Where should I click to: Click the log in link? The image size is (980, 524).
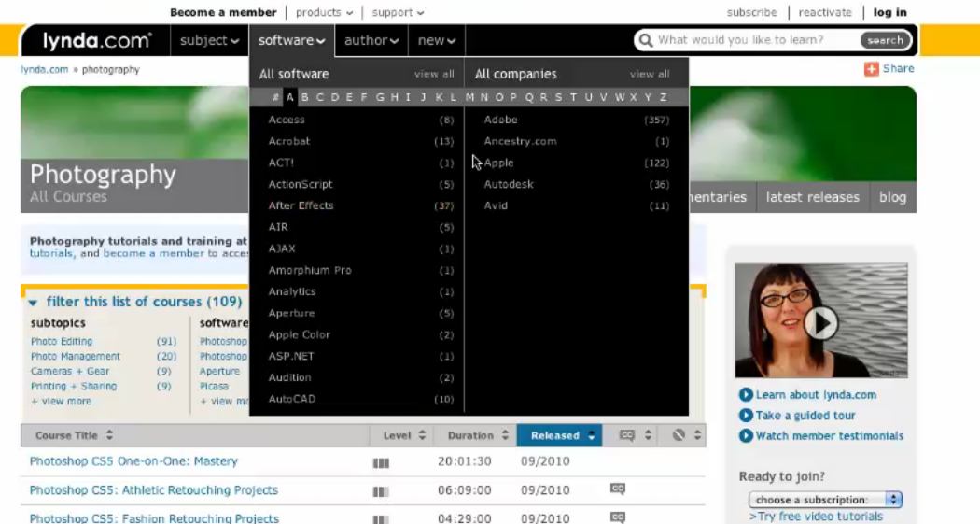(890, 12)
